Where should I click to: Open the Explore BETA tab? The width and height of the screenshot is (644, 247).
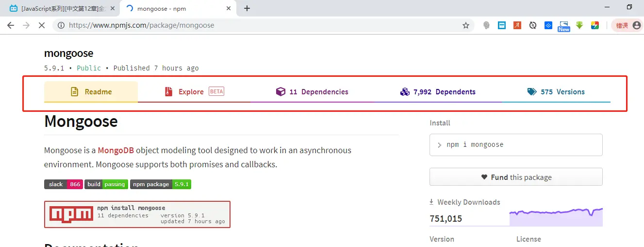[x=194, y=92]
